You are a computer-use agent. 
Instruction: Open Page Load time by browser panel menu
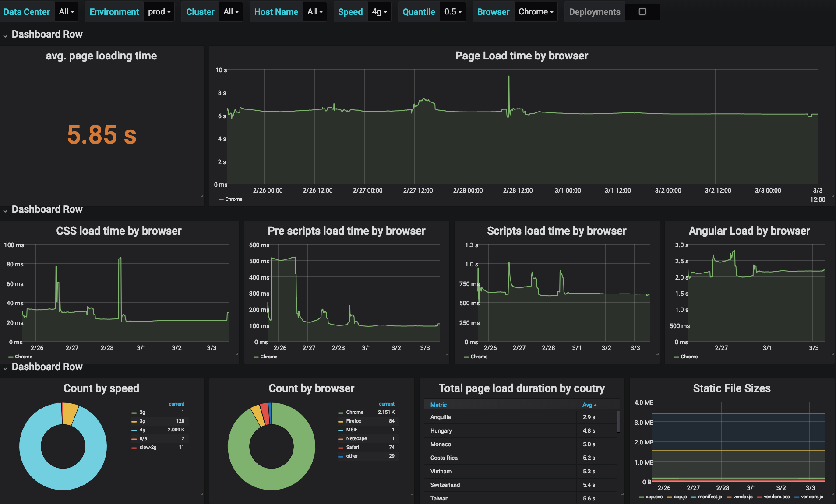(x=522, y=56)
